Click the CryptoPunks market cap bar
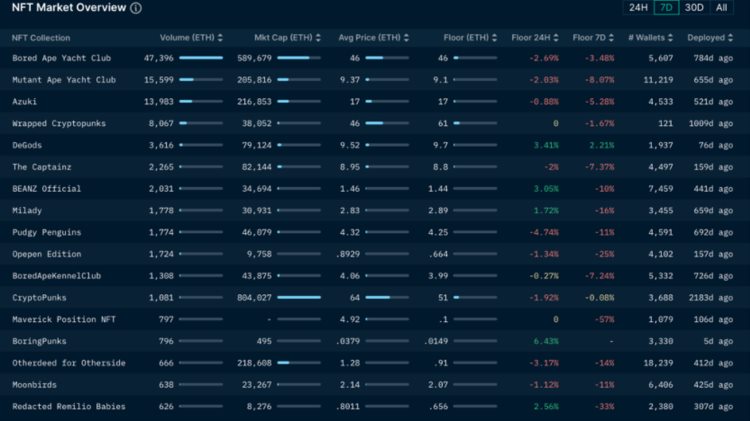Viewport: 750px width, 421px height. point(299,297)
